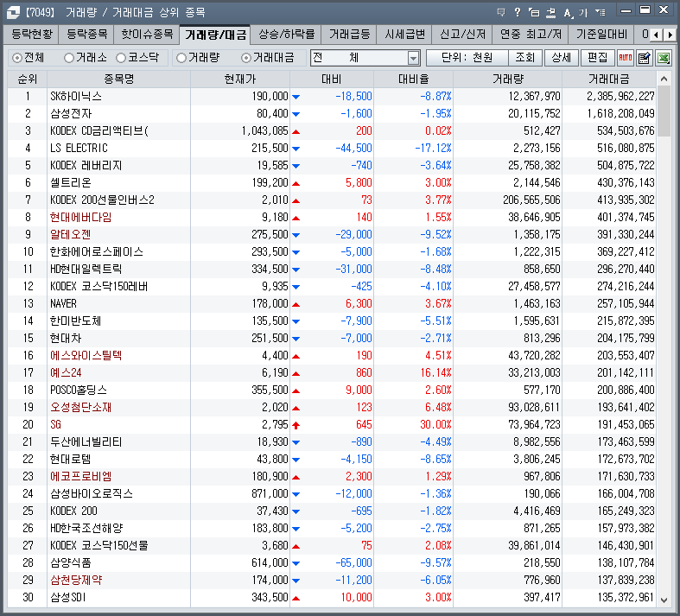Viewport: 680px width, 616px height.
Task: Click the vertical scrollbar thumb
Action: (x=664, y=111)
